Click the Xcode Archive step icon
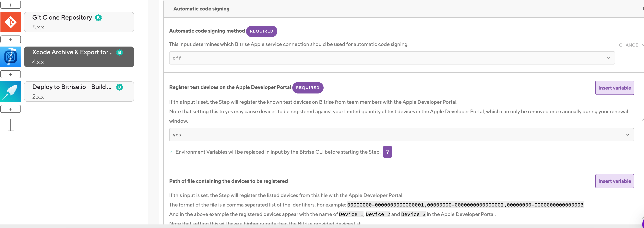644x228 pixels. click(10, 57)
